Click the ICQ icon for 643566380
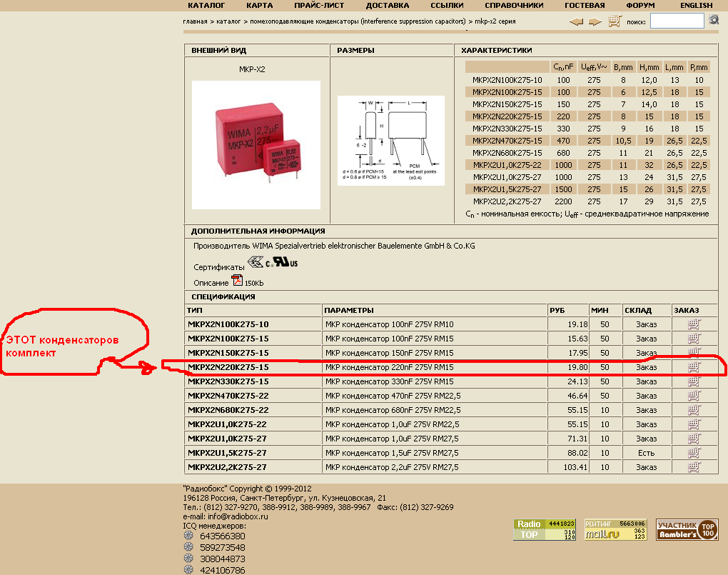The height and width of the screenshot is (575, 728). click(x=188, y=536)
